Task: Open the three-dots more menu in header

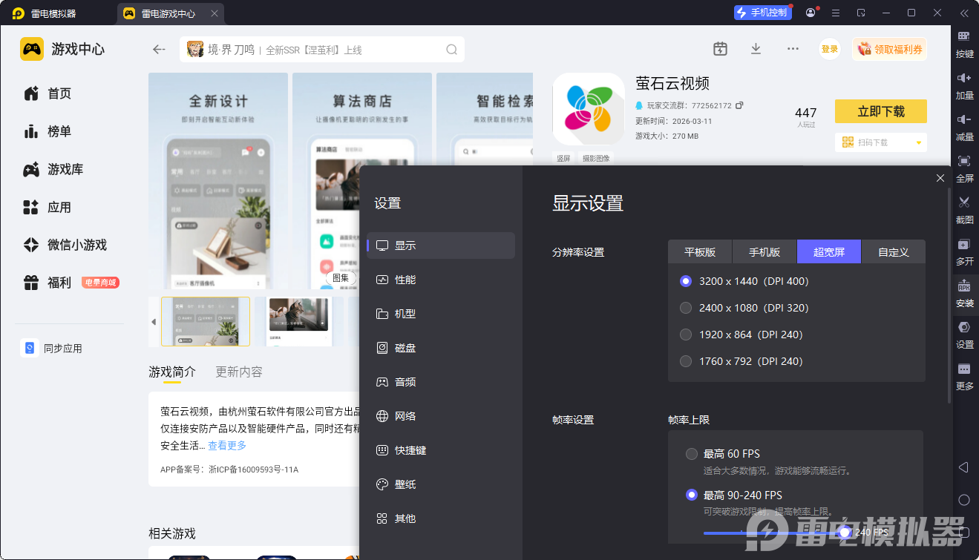Action: pos(793,49)
